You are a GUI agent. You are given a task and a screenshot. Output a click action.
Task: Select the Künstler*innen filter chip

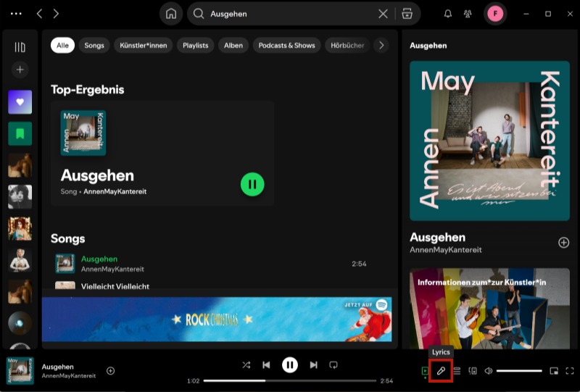(143, 46)
